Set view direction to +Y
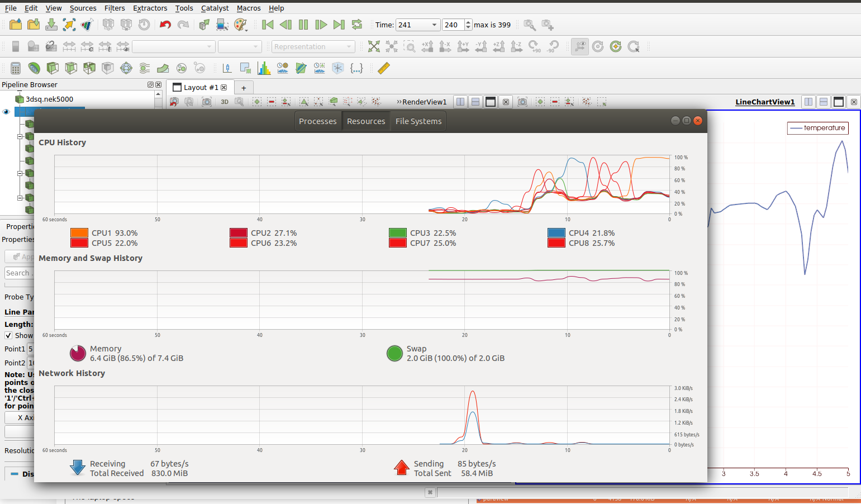This screenshot has width=861, height=504. [x=463, y=46]
